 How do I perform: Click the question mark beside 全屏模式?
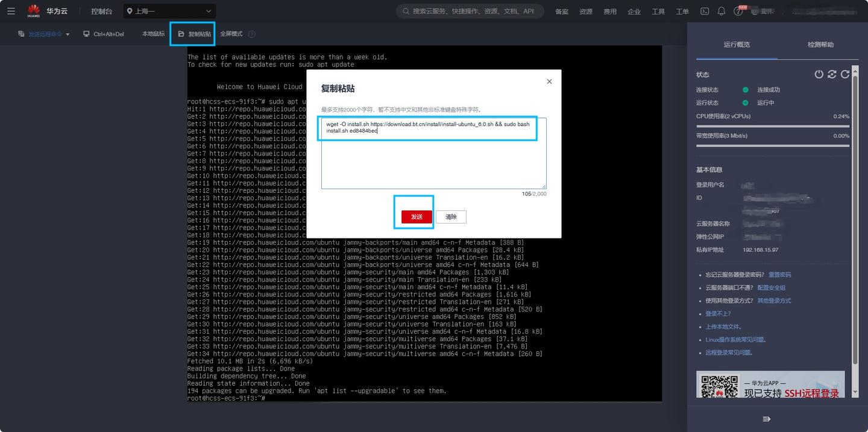[251, 34]
